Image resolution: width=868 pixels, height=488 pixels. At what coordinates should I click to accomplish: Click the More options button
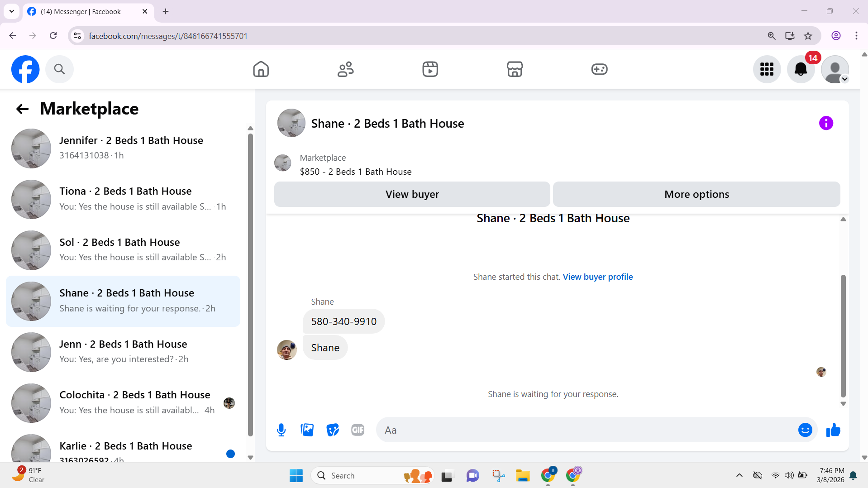696,194
